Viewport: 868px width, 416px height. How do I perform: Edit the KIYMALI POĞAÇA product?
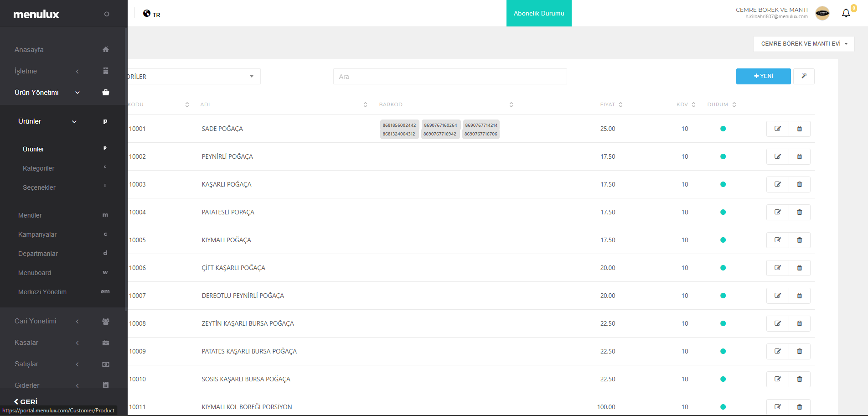click(x=778, y=240)
